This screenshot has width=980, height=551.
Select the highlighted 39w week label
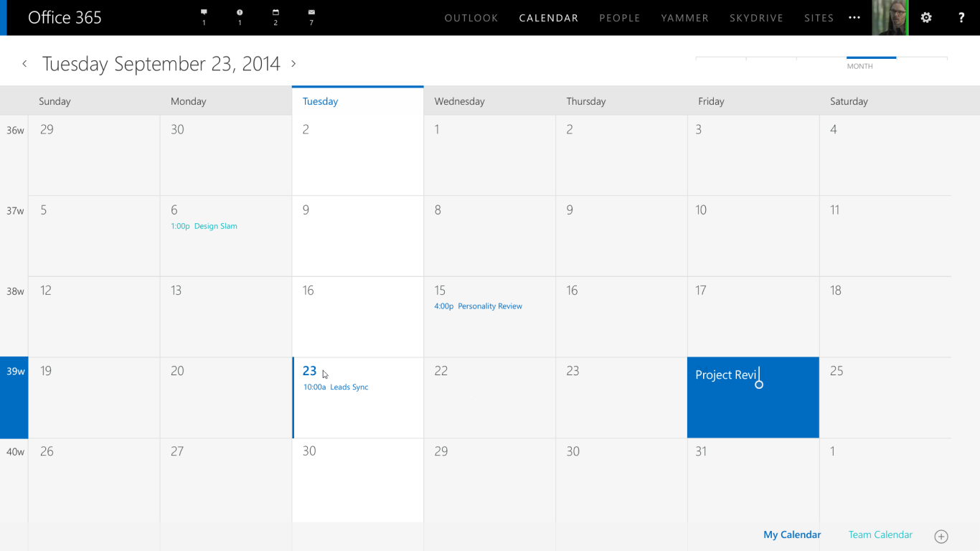(x=14, y=397)
